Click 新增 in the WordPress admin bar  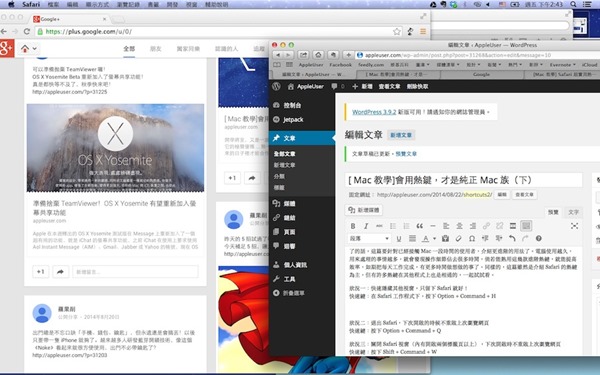point(362,86)
